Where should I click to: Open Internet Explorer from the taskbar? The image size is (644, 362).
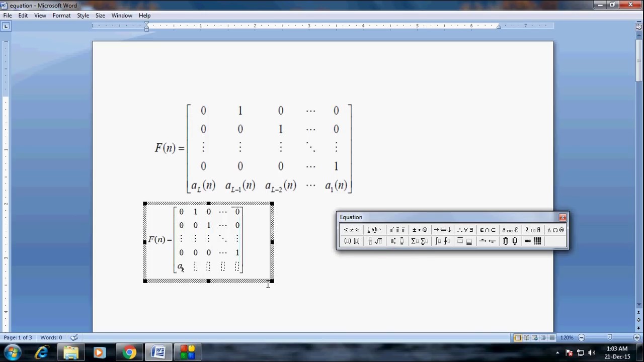coord(42,353)
